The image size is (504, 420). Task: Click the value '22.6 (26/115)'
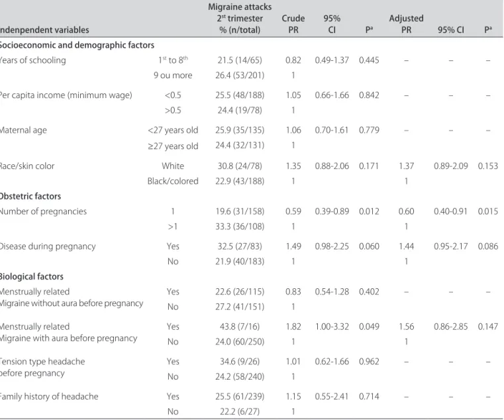pos(240,291)
